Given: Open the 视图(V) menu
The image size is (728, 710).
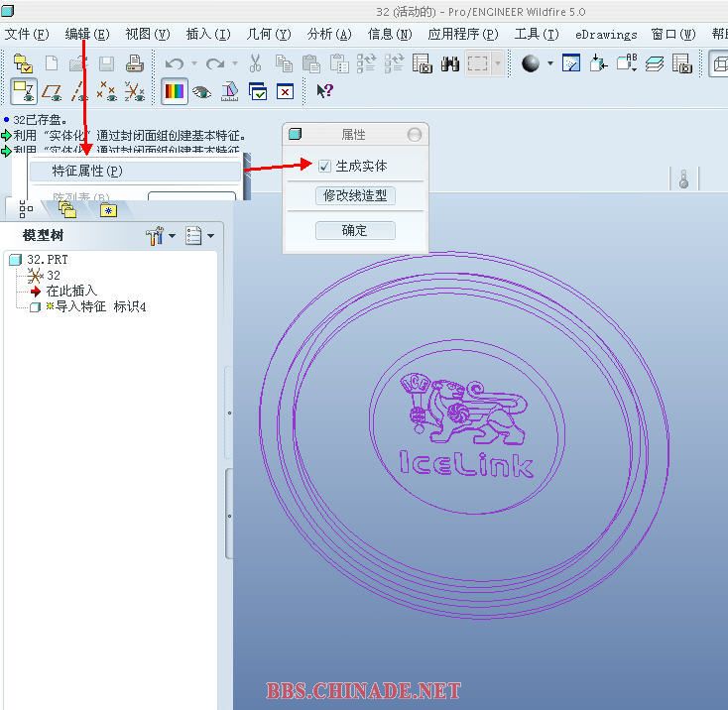Looking at the screenshot, I should (x=148, y=35).
